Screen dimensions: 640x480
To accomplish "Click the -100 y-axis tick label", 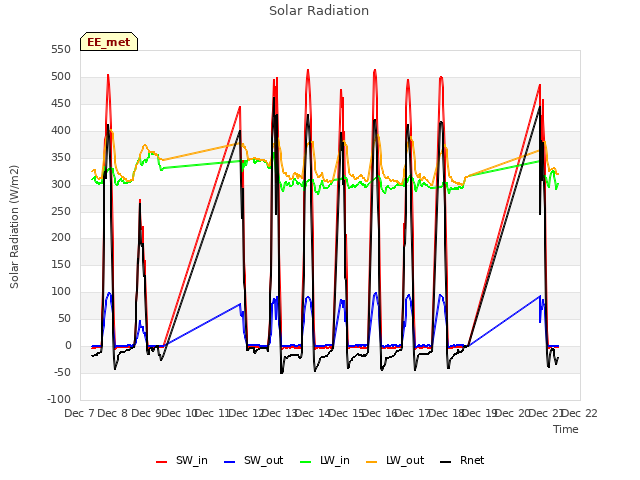I will click(59, 399).
